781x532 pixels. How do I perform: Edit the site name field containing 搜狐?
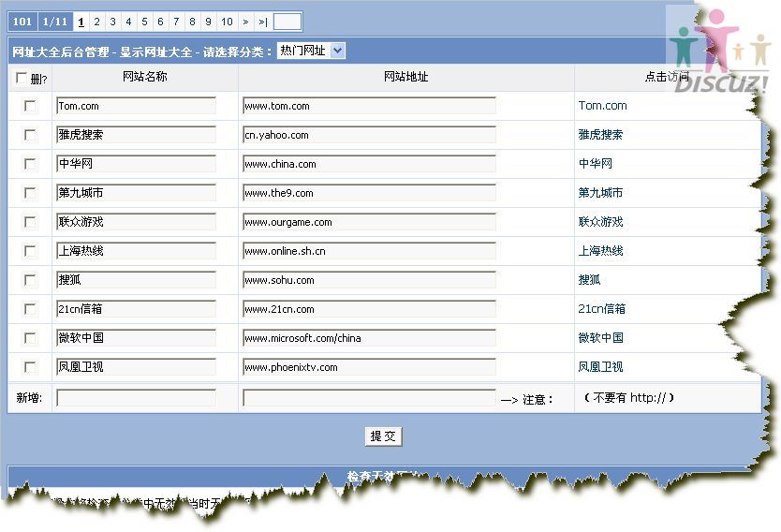coord(136,279)
